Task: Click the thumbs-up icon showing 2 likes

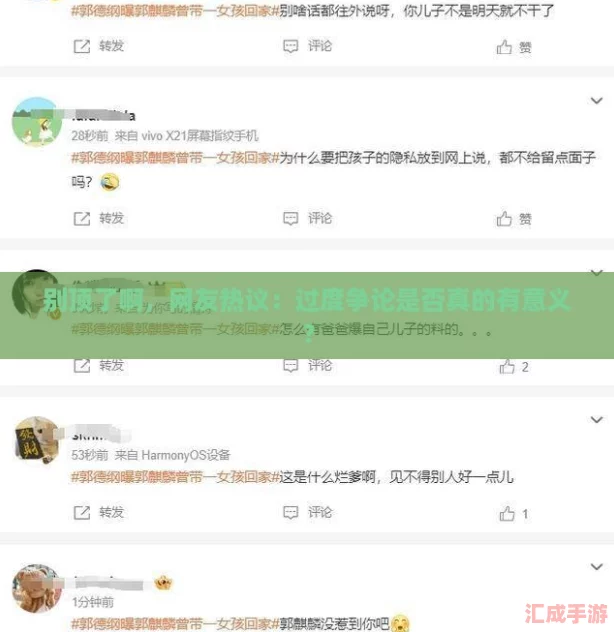Action: click(507, 366)
